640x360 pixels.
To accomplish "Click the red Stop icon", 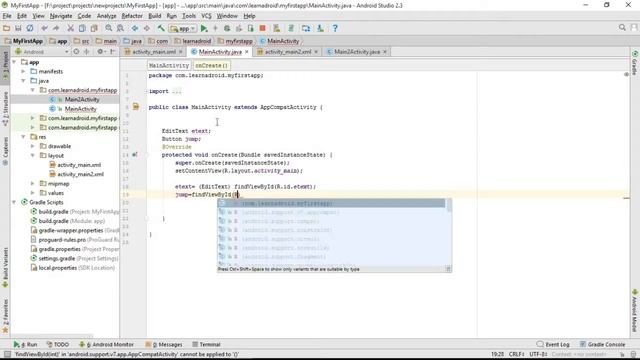I will tap(262, 28).
